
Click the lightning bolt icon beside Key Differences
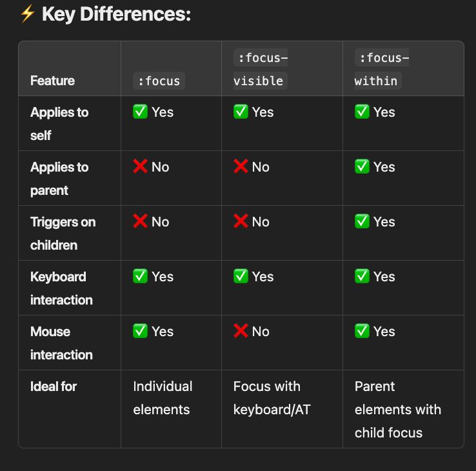coord(27,14)
